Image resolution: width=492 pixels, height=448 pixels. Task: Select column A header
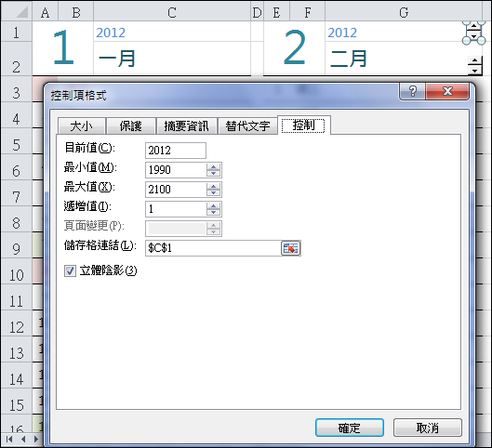[x=46, y=12]
